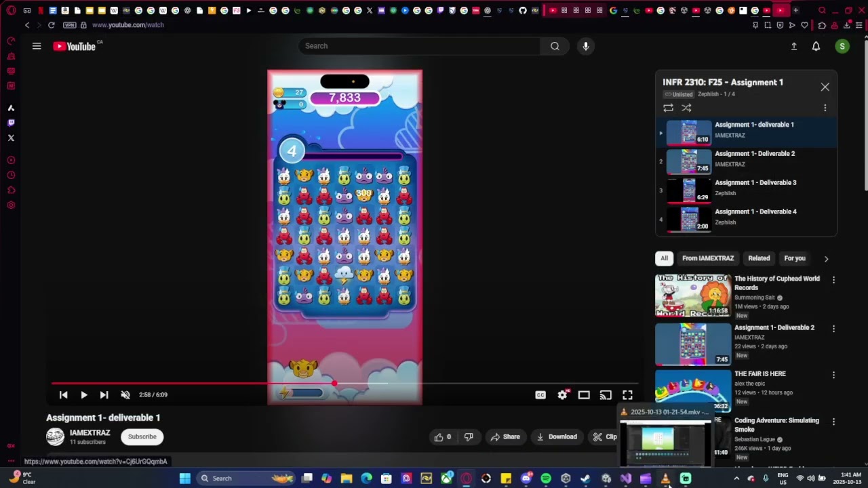Image resolution: width=868 pixels, height=488 pixels.
Task: Go back in browser history
Action: pos(26,25)
